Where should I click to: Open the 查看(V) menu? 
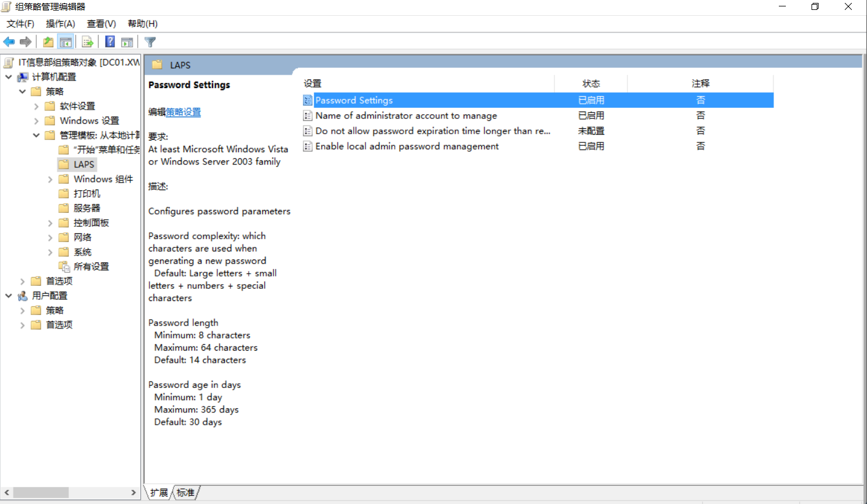click(102, 24)
